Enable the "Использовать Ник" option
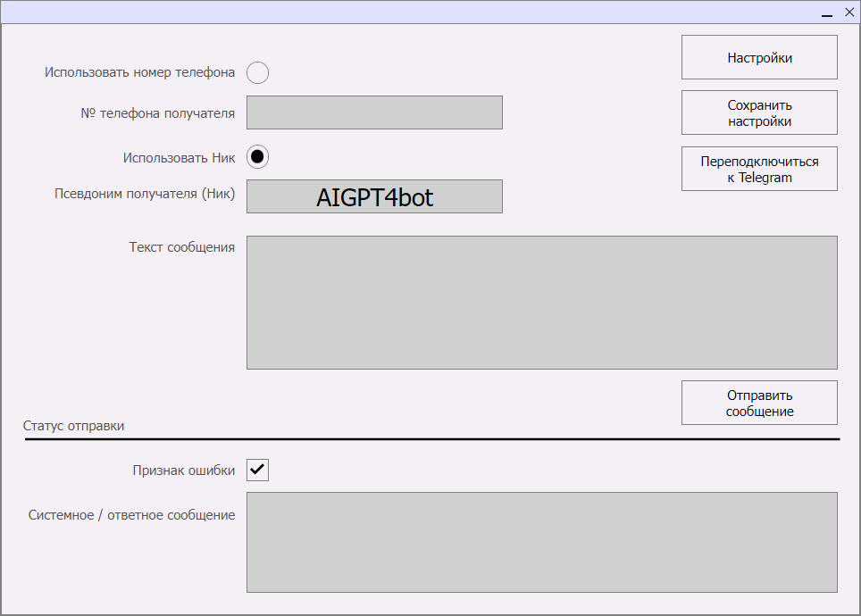Screen dimensions: 861x616 [x=257, y=156]
